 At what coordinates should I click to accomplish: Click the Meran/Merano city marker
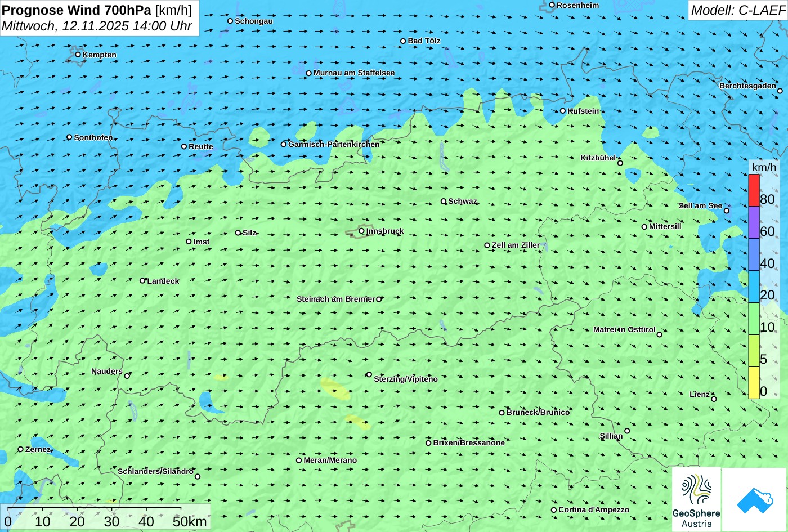tap(299, 460)
